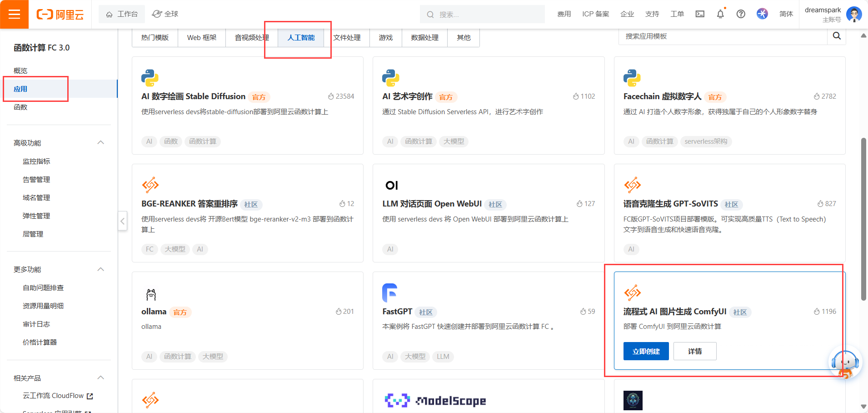This screenshot has width=868, height=413.
Task: Click the GPT-SoVITS card icon
Action: point(633,185)
